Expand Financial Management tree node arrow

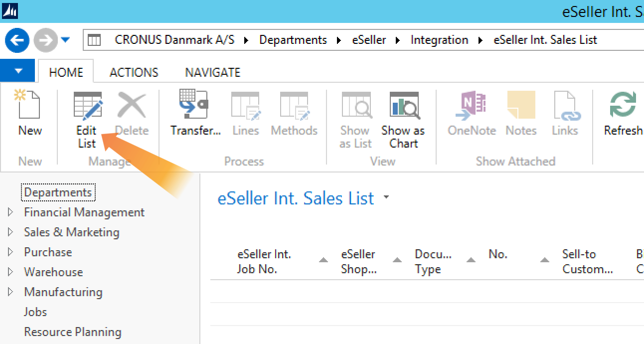point(10,212)
